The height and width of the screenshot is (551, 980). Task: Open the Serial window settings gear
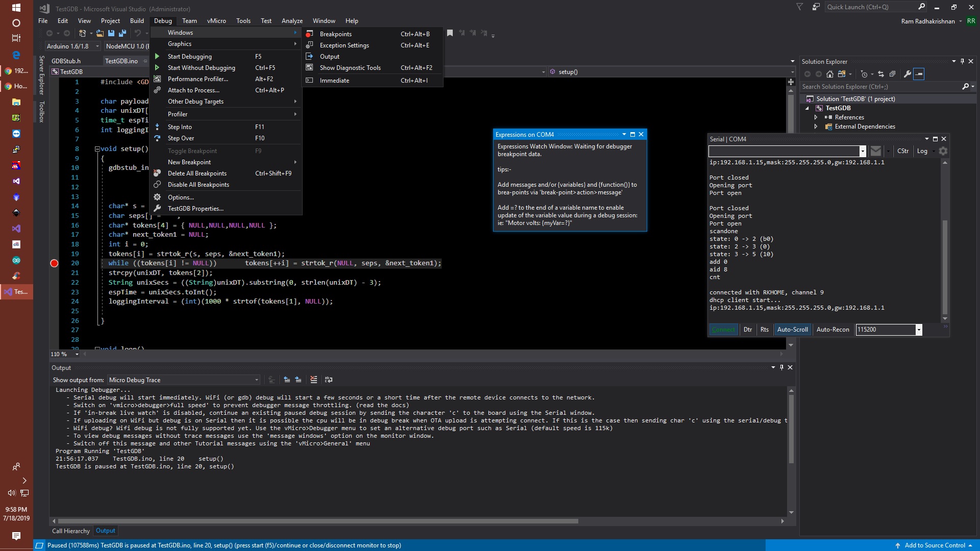coord(943,151)
